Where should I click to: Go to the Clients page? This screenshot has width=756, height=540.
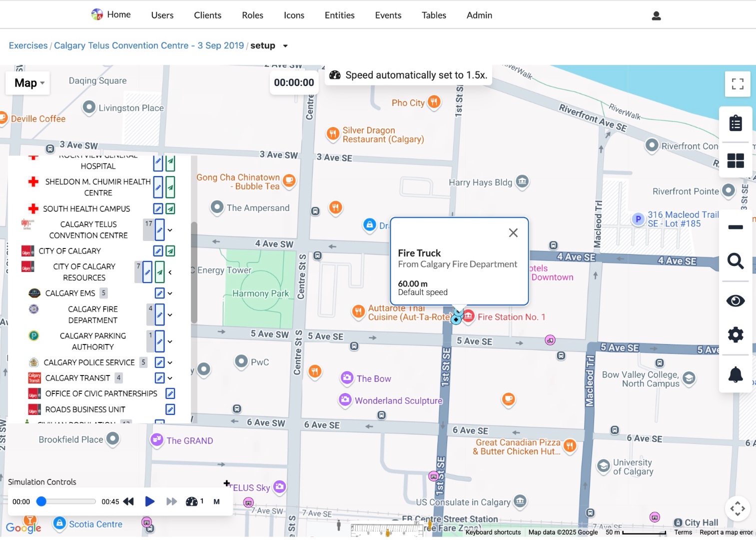click(207, 15)
